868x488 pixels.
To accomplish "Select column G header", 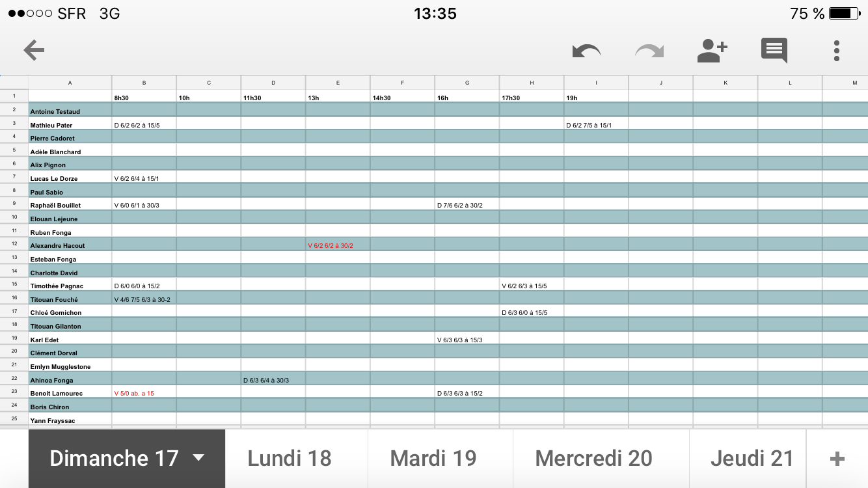I will click(x=467, y=83).
